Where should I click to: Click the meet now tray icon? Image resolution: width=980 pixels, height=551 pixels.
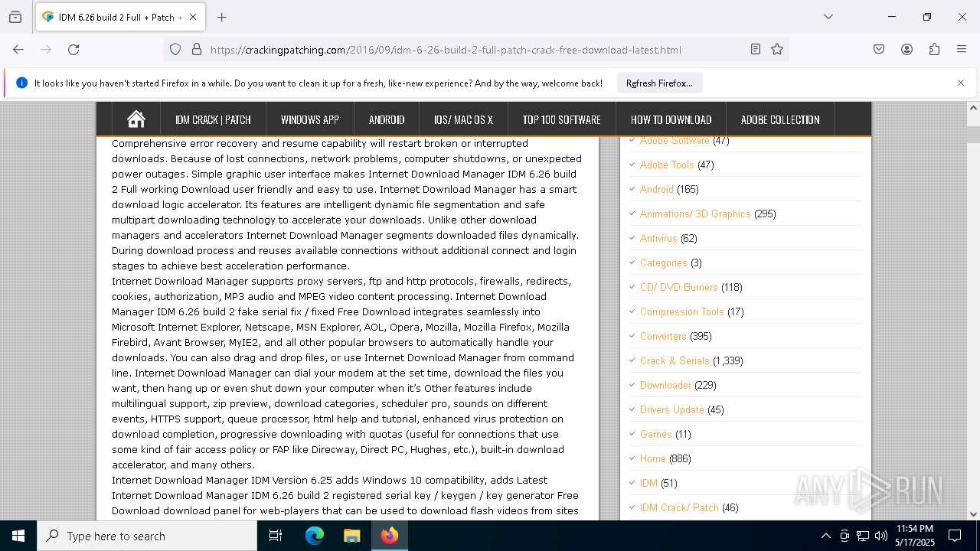pyautogui.click(x=844, y=536)
